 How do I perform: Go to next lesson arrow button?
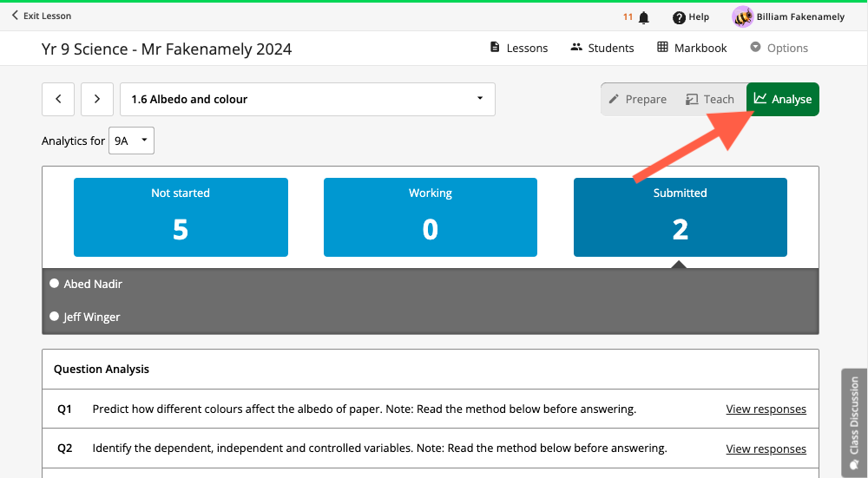97,99
